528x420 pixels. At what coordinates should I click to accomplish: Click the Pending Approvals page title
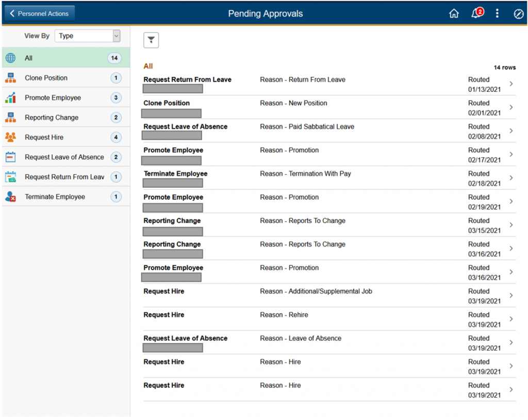266,13
